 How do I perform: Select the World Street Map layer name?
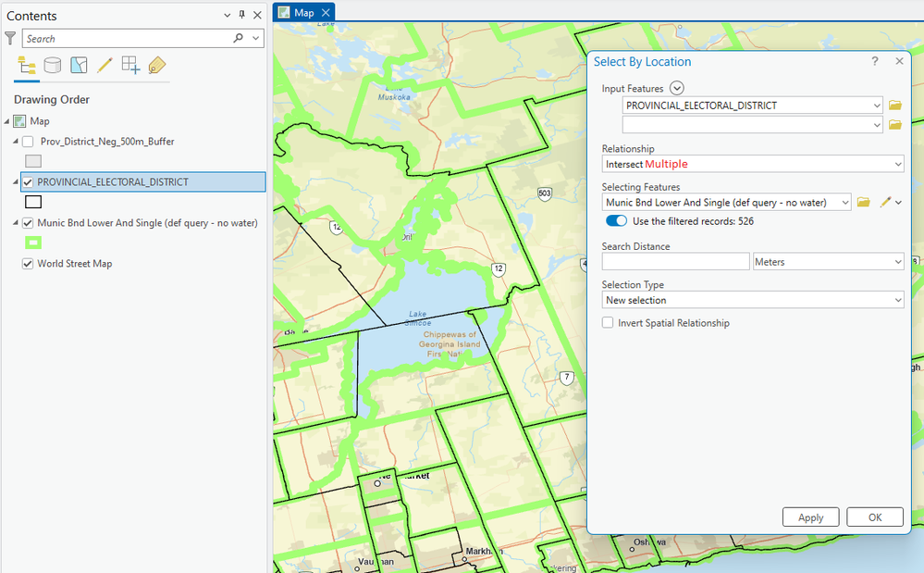coord(75,264)
